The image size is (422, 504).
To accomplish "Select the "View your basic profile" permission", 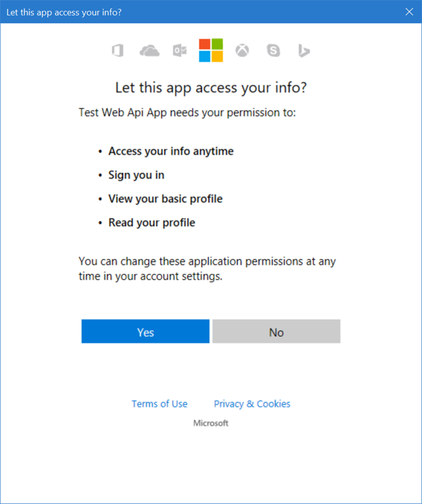I will 165,199.
